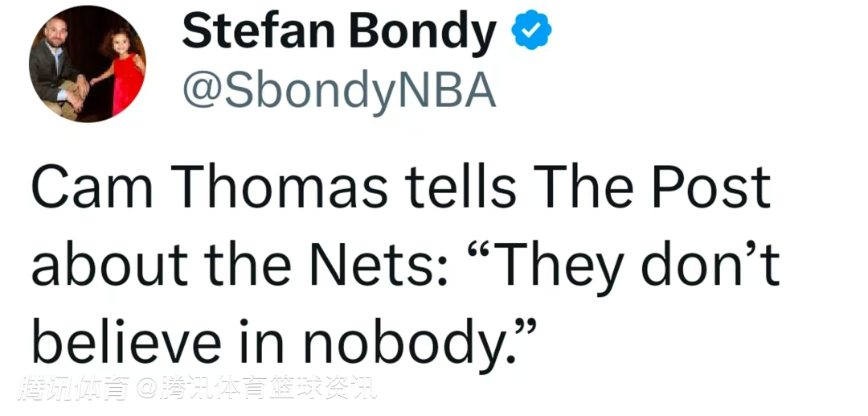This screenshot has width=868, height=416.
Task: Click the 腾讯体育 watermark logo text
Action: coord(74,389)
